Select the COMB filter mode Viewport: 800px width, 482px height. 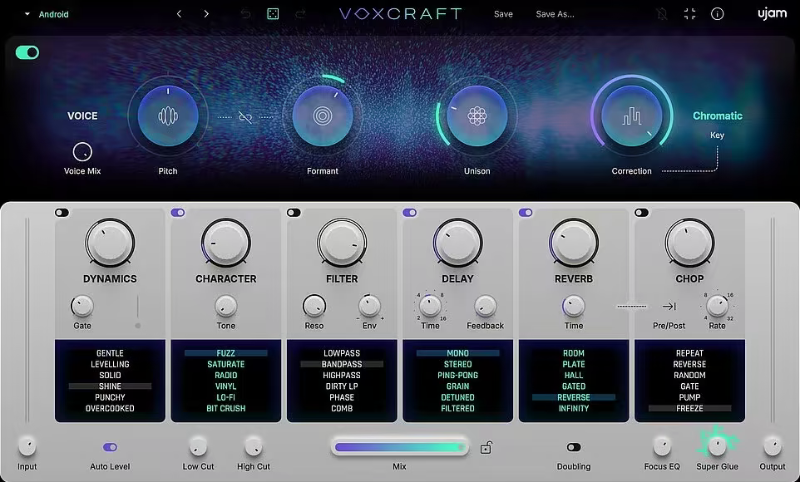[x=342, y=409]
